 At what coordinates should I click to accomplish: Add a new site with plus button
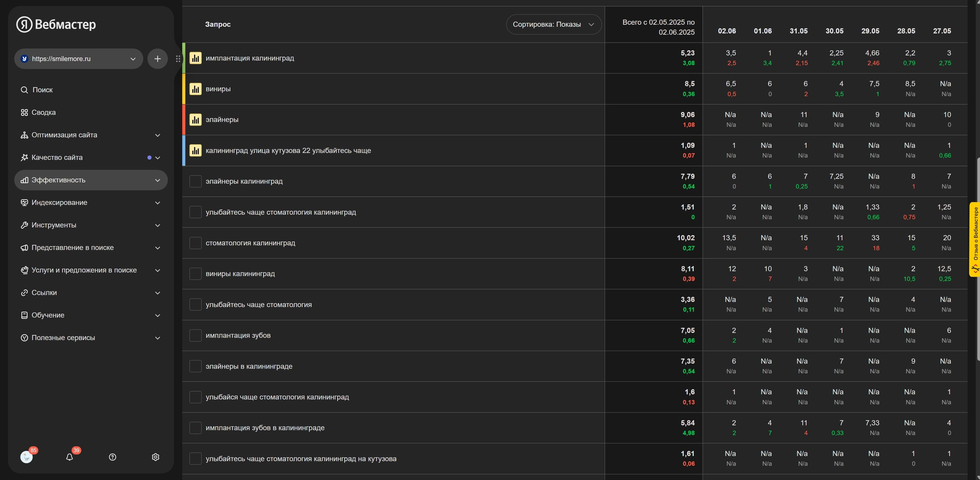tap(157, 58)
